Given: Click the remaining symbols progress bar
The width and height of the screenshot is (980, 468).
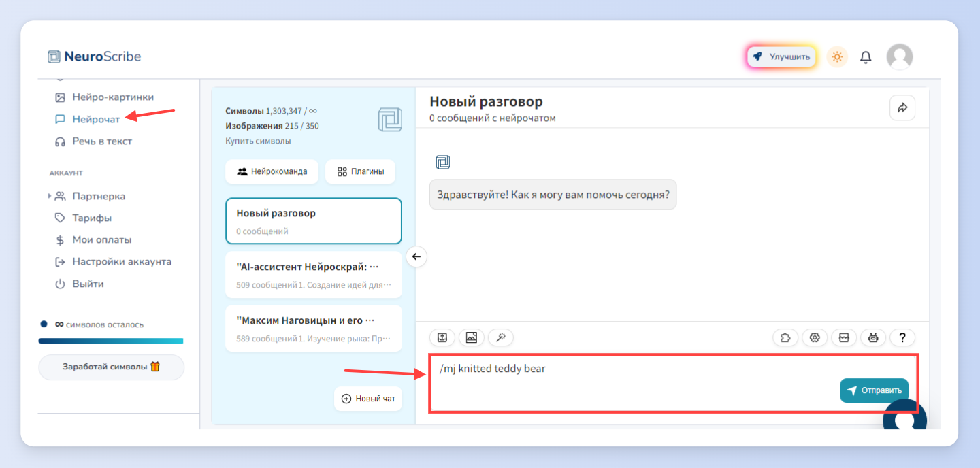Looking at the screenshot, I should tap(111, 341).
